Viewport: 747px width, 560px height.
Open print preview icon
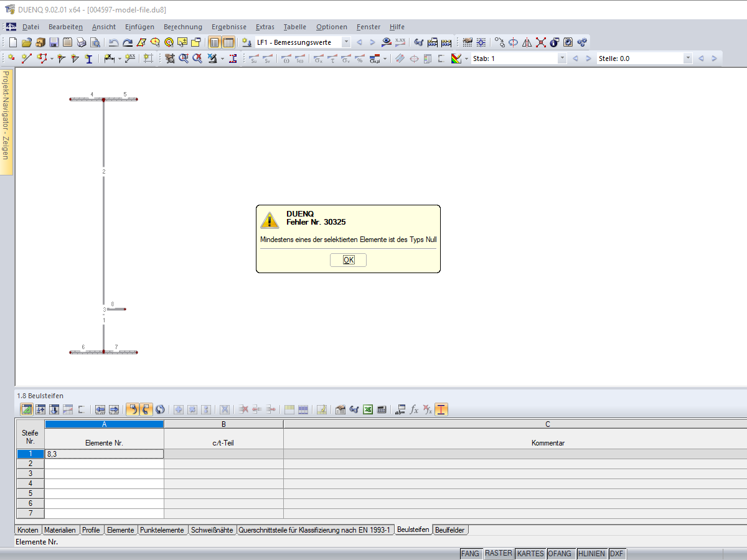(95, 42)
